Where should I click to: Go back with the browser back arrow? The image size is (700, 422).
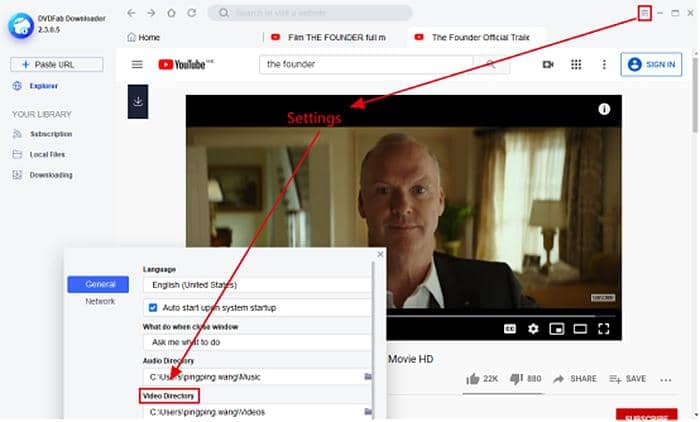131,13
